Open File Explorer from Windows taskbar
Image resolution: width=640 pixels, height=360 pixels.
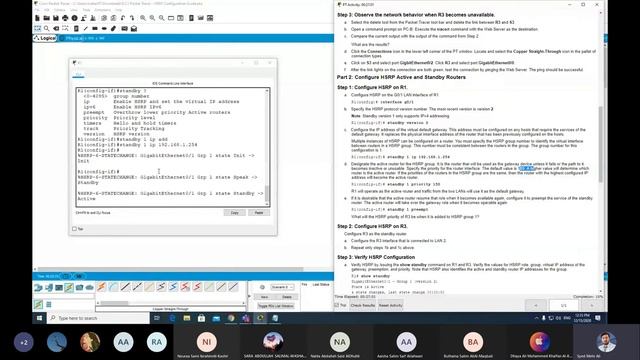(187, 318)
